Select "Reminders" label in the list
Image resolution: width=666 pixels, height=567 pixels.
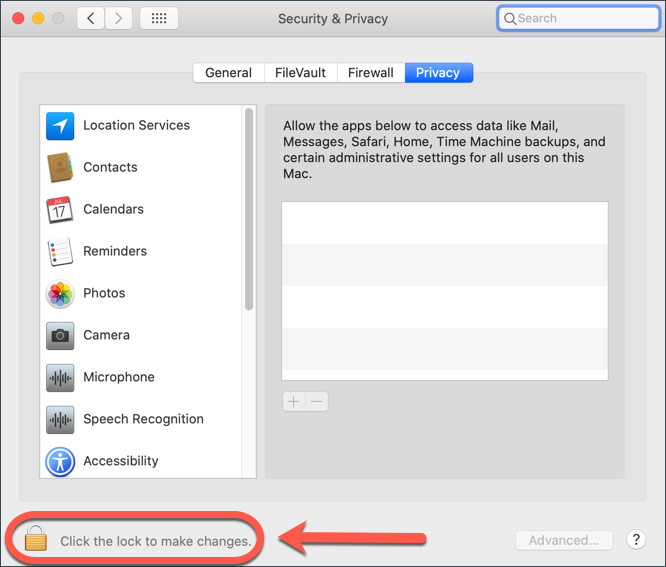[x=115, y=251]
